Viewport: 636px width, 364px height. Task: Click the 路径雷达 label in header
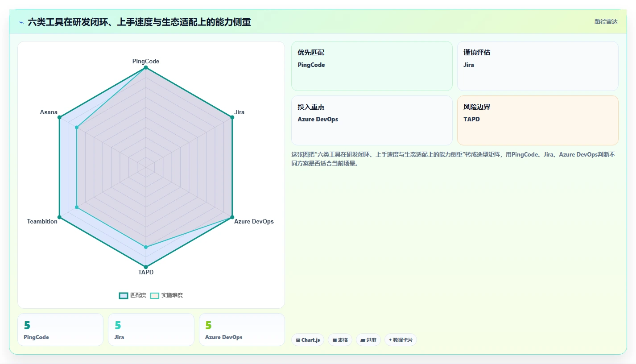(x=606, y=21)
